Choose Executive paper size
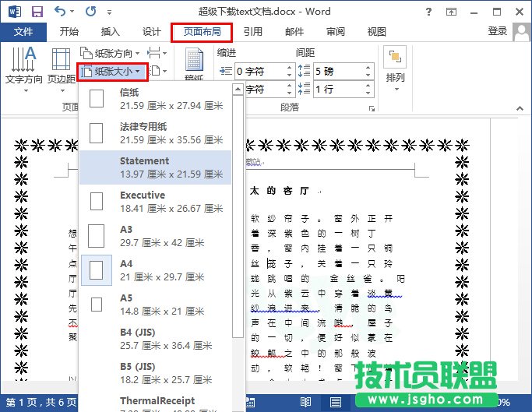This screenshot has height=412, width=532. (156, 202)
